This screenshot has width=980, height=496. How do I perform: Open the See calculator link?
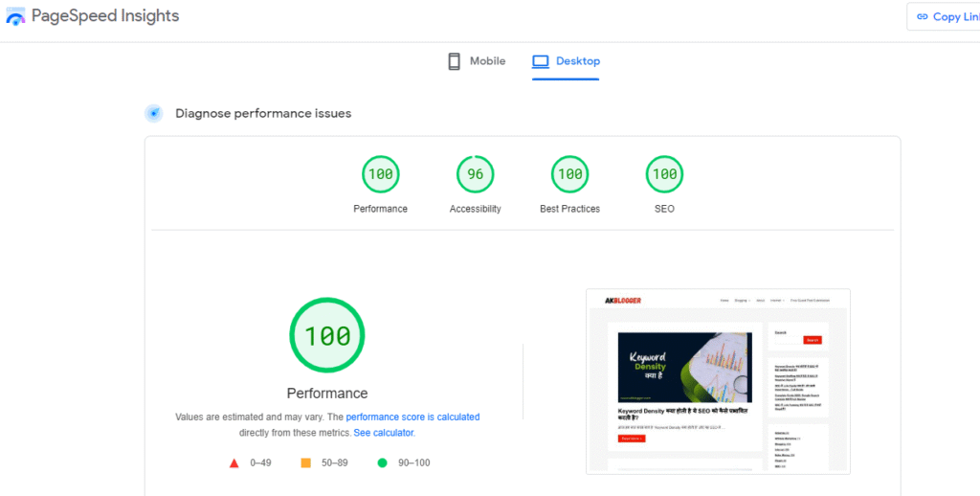(x=383, y=433)
